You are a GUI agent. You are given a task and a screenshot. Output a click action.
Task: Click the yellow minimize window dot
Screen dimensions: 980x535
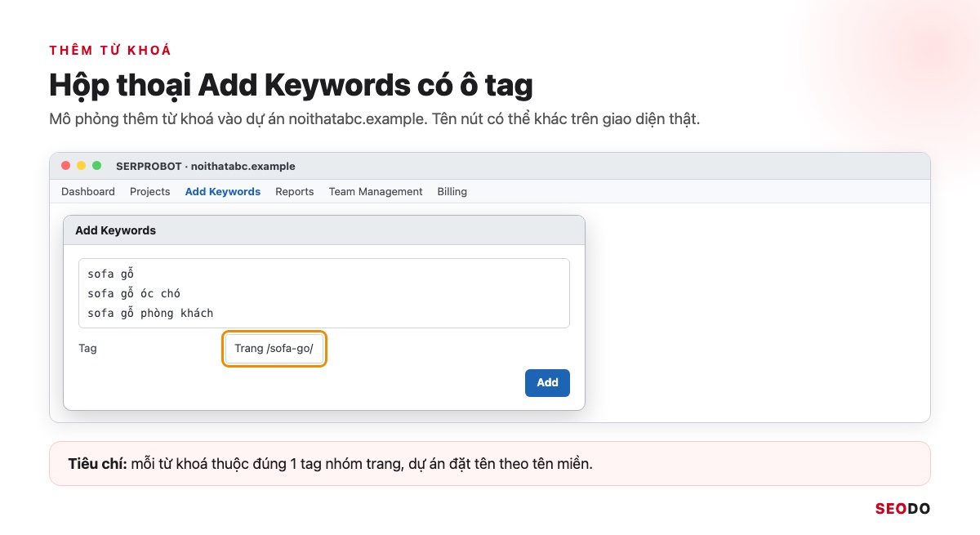81,166
